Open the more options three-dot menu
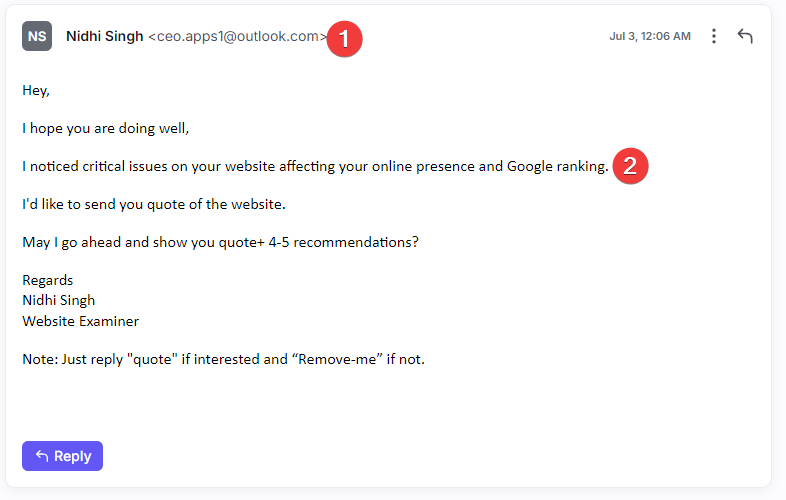Viewport: 786px width, 500px height. point(714,36)
